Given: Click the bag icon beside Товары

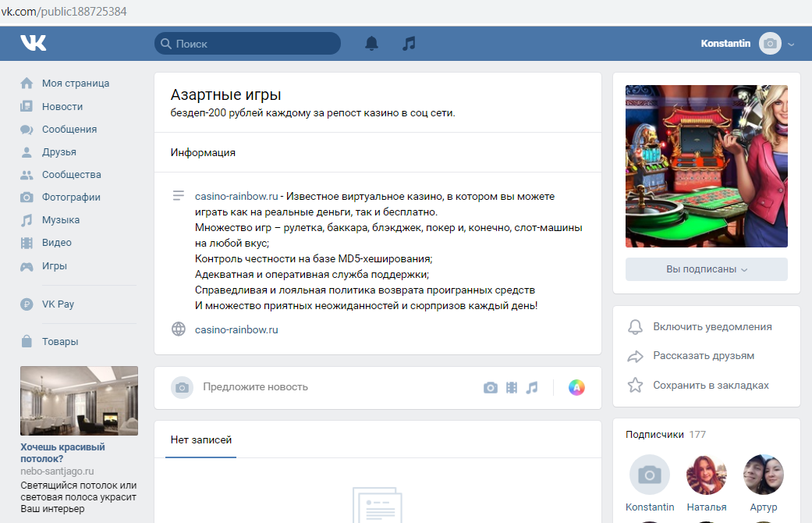Looking at the screenshot, I should click(x=27, y=341).
